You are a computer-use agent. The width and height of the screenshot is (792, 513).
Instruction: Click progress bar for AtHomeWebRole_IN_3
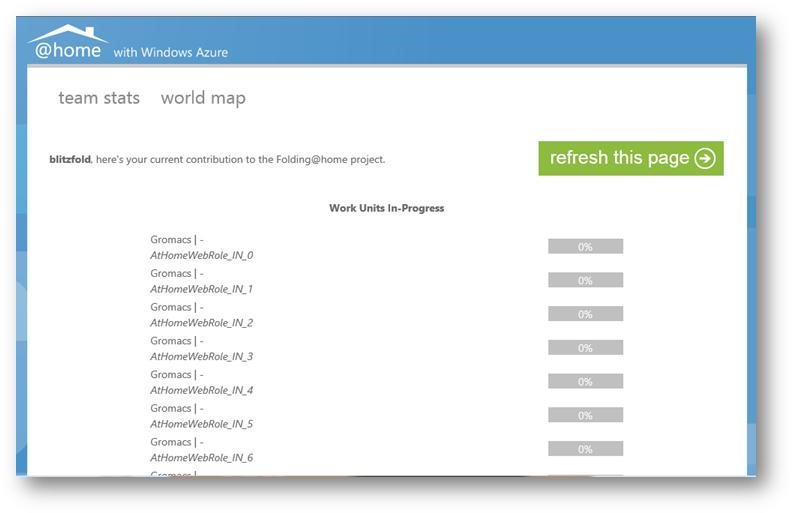(x=585, y=348)
